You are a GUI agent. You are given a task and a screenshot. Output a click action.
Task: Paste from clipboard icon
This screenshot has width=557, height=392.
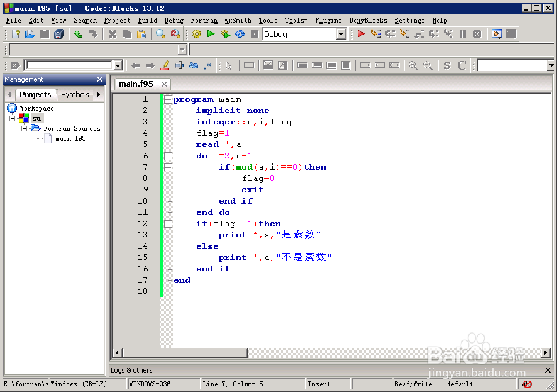(141, 34)
